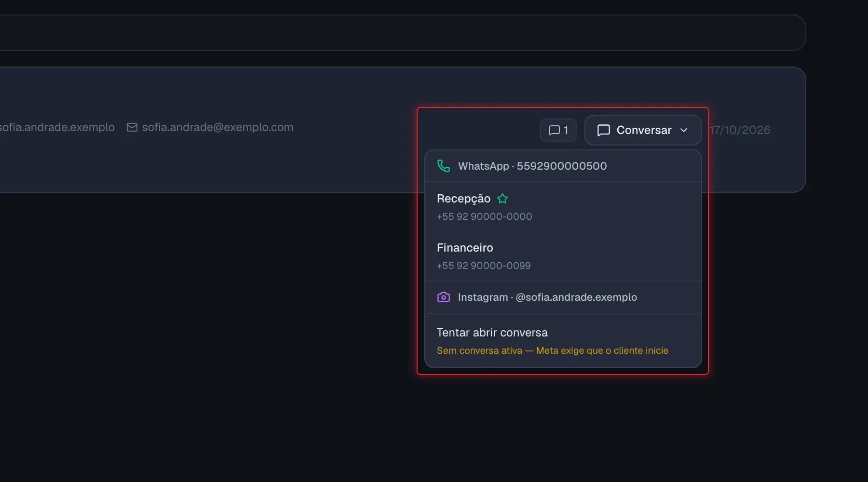This screenshot has width=868, height=482.
Task: Click the green star next to Recepção
Action: click(x=502, y=199)
